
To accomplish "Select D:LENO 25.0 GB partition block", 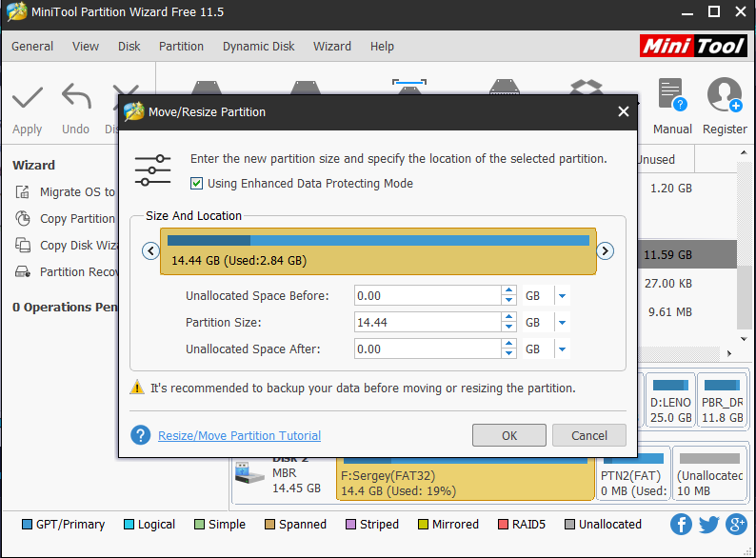I will 670,400.
